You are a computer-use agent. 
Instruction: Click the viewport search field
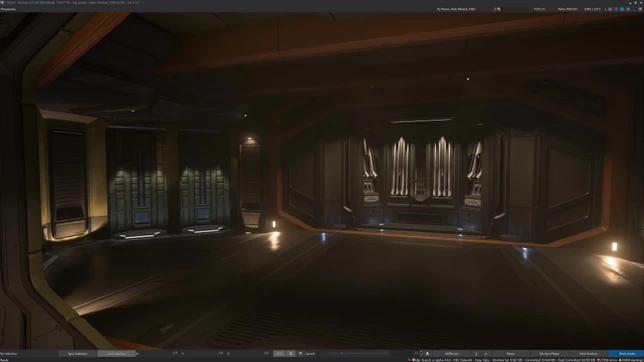514,9
